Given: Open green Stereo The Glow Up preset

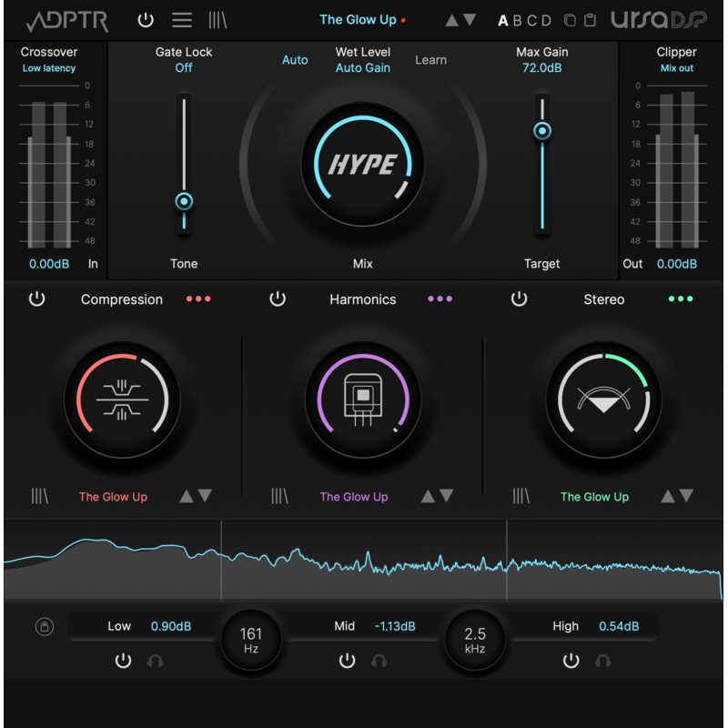Looking at the screenshot, I should coord(594,497).
